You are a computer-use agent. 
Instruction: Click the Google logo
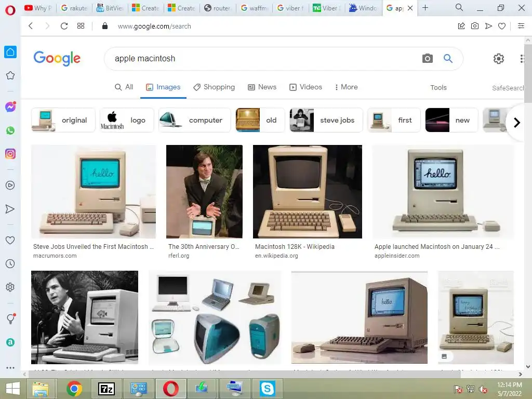57,58
